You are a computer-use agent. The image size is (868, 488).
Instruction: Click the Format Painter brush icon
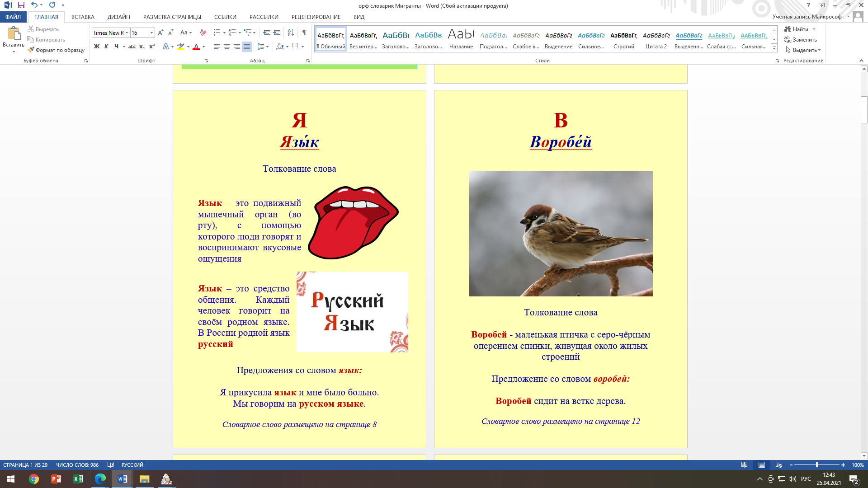[31, 50]
